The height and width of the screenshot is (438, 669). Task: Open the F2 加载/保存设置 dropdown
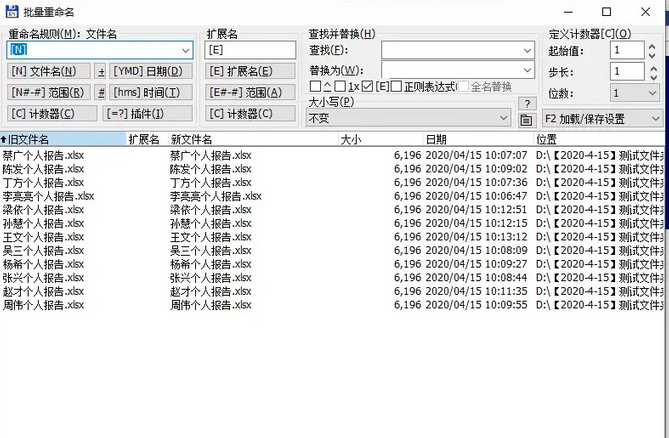[x=655, y=118]
